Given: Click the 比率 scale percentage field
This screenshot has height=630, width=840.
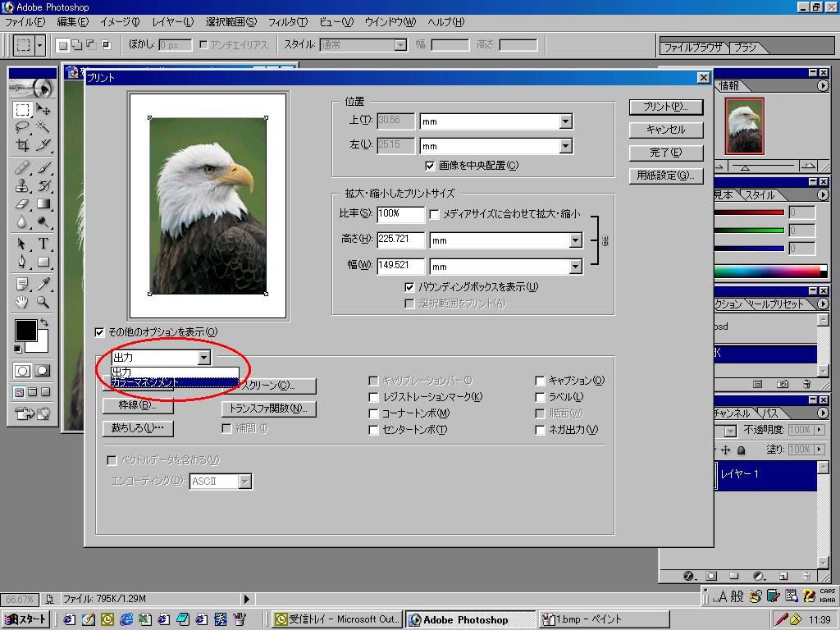Looking at the screenshot, I should (x=400, y=214).
